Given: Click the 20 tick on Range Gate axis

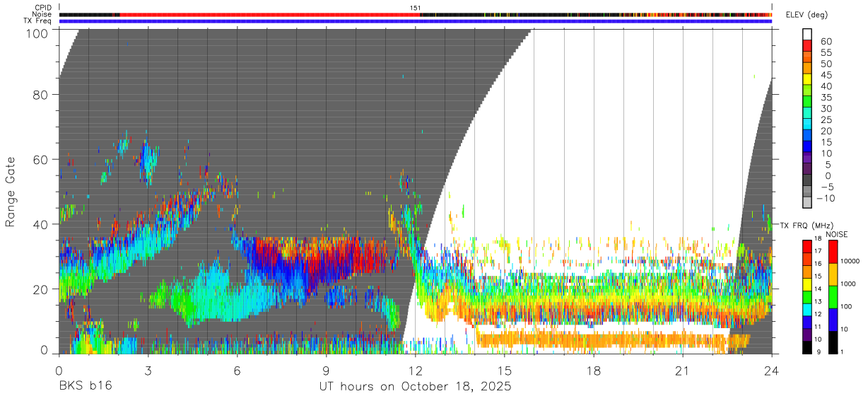Looking at the screenshot, I should tap(41, 289).
